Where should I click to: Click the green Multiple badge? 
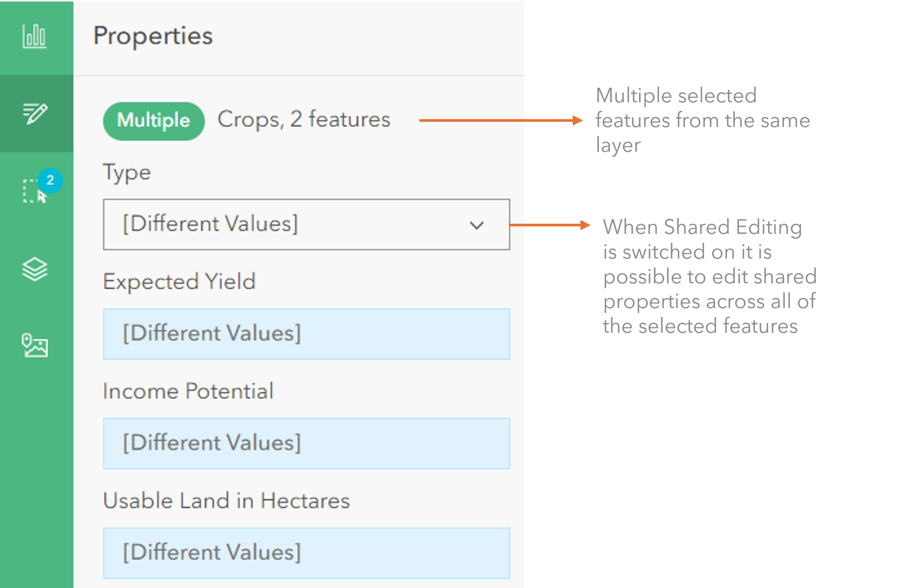click(153, 121)
